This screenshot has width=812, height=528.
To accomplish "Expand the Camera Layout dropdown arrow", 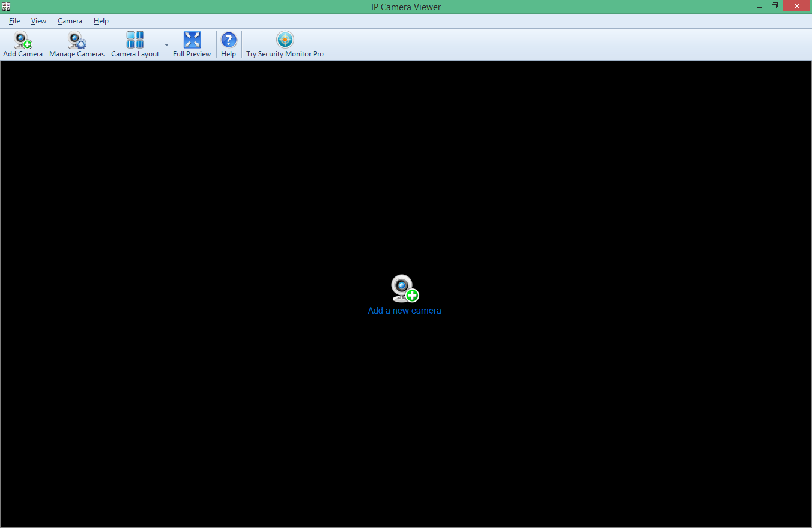I will point(166,45).
